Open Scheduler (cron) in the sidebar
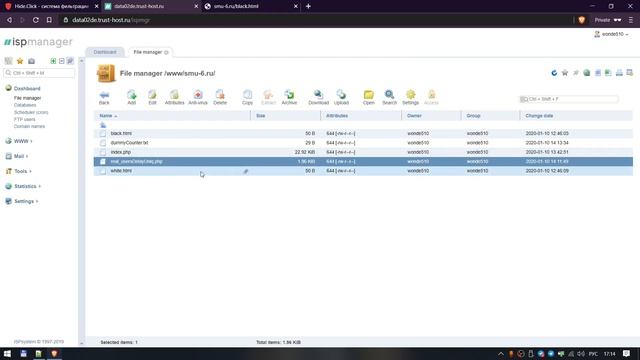640x360 pixels. click(31, 112)
